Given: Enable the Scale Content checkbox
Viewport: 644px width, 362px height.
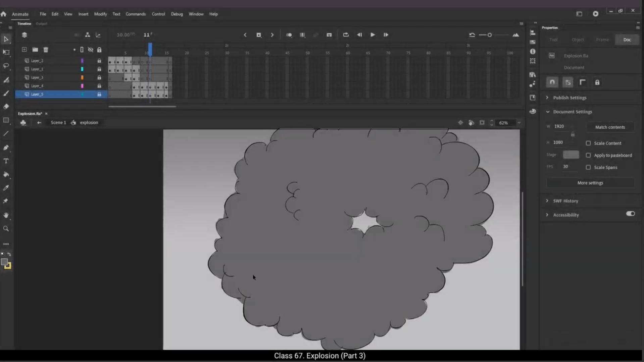Looking at the screenshot, I should [x=588, y=143].
